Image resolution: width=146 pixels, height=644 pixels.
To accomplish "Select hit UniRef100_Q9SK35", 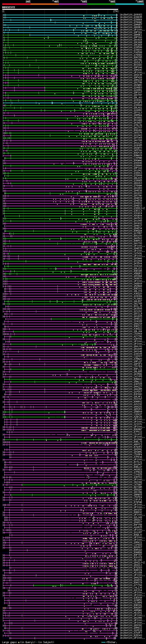I will (131, 75).
